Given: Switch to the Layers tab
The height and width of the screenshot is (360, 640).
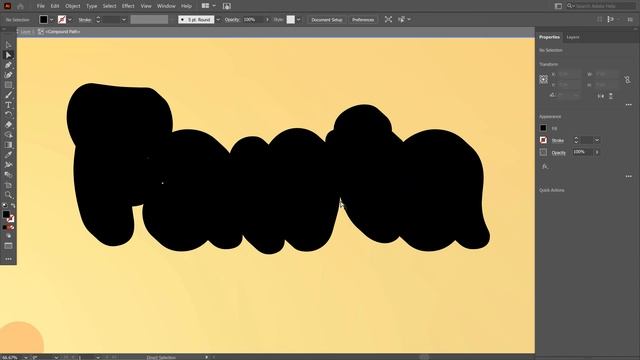Looking at the screenshot, I should (573, 37).
